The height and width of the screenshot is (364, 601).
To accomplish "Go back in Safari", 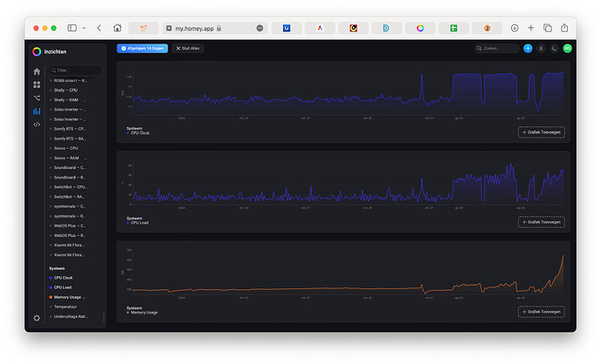I will 99,28.
